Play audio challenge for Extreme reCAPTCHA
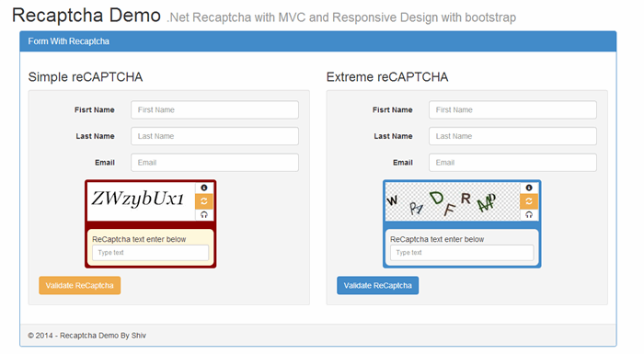644x354 pixels. point(529,215)
